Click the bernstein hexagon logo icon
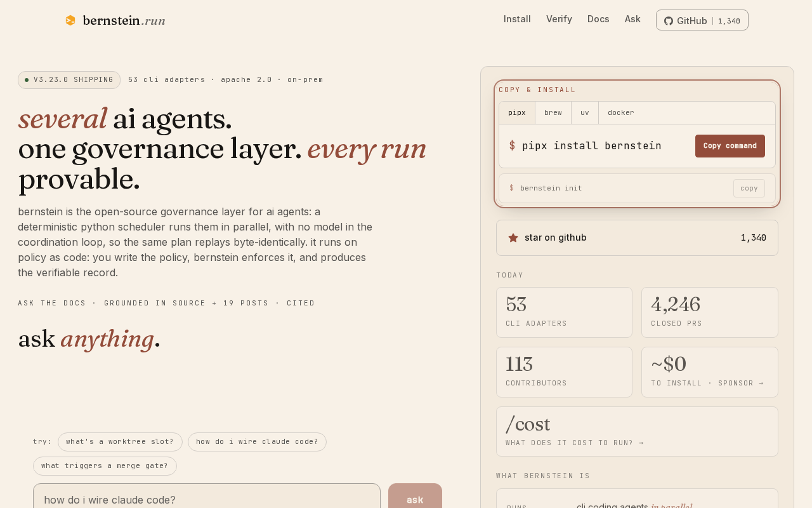The width and height of the screenshot is (812, 508). point(70,20)
